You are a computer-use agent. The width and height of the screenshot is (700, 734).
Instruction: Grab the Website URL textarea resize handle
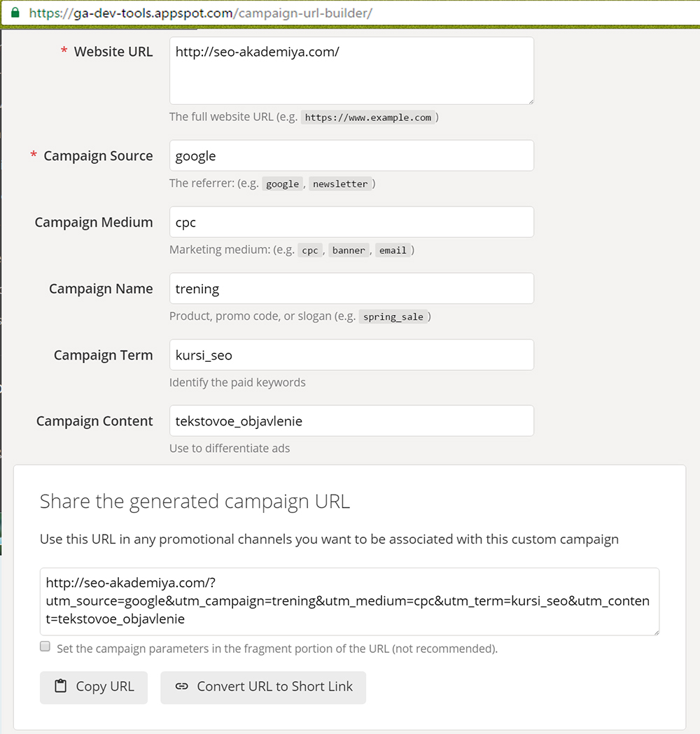[x=530, y=101]
